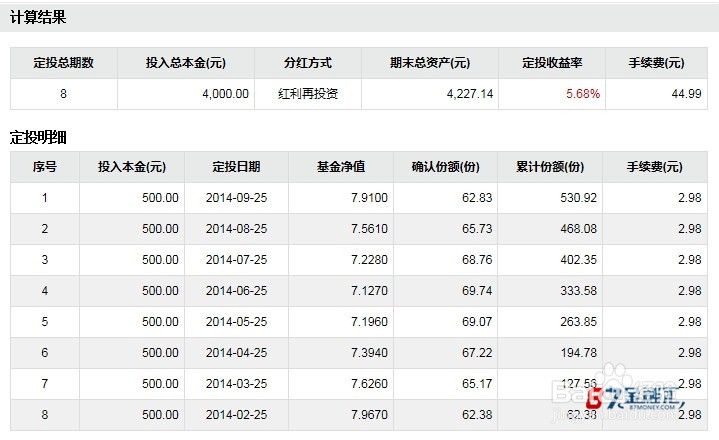Click the net value 7.6260
The height and width of the screenshot is (440, 719).
pyautogui.click(x=370, y=384)
